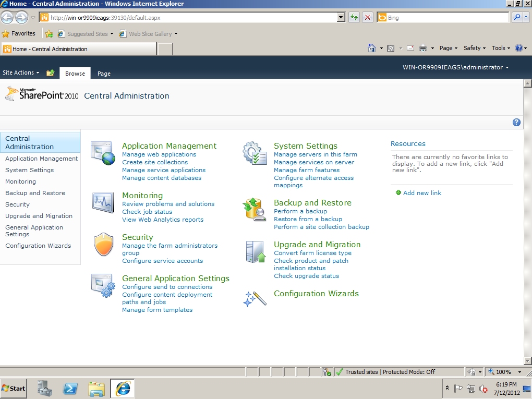Click the Application Management globe icon
Viewport: 532px width, 399px height.
(102, 153)
